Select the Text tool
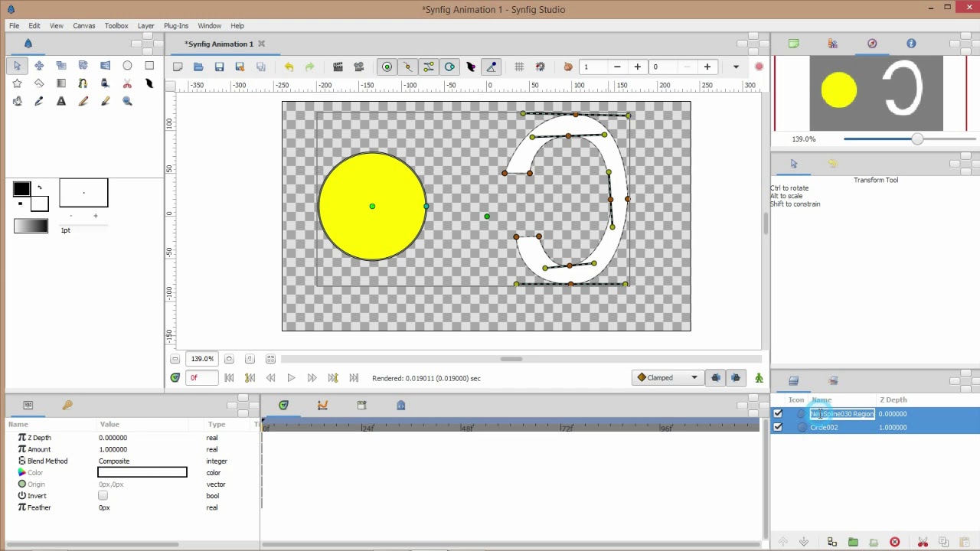 (61, 101)
